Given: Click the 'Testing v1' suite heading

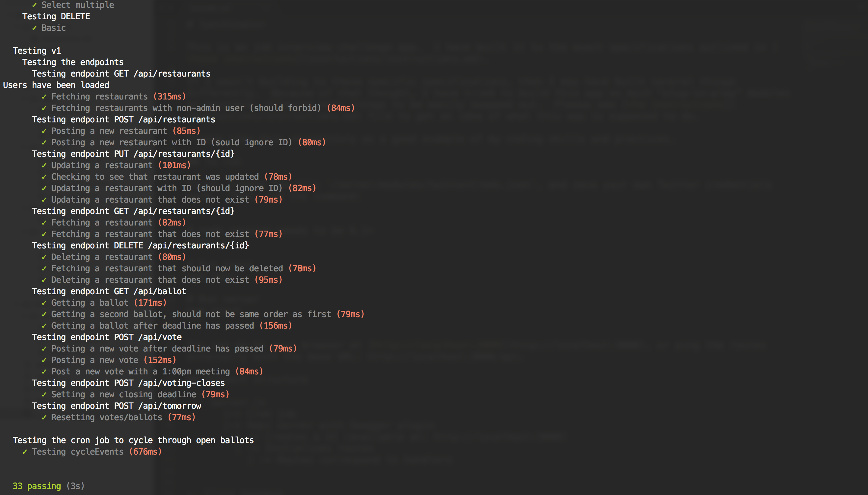Looking at the screenshot, I should (37, 51).
